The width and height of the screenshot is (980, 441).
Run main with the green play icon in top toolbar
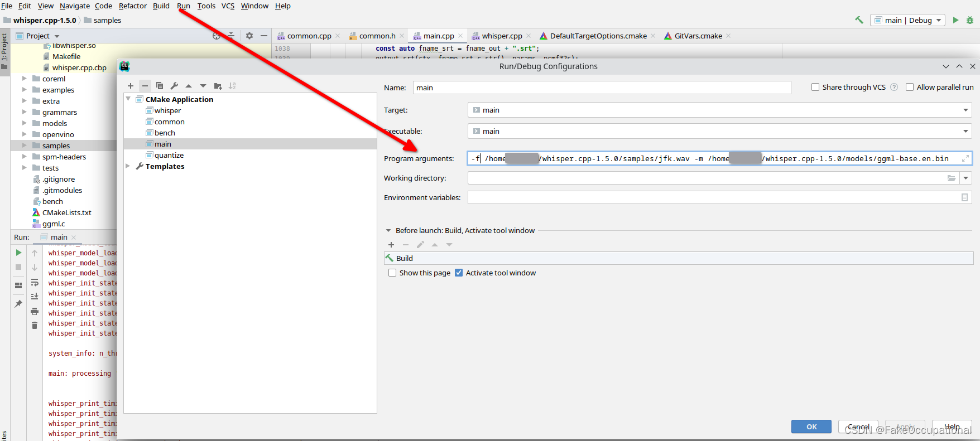click(955, 20)
